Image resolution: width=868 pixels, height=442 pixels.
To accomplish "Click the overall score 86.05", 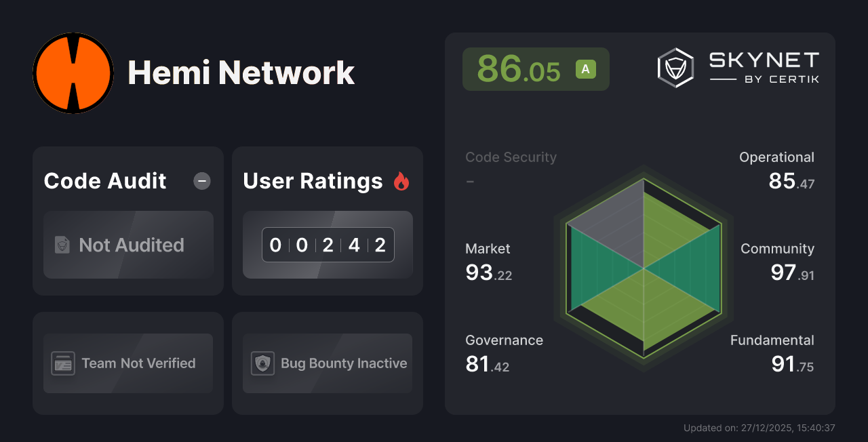I will 519,68.
